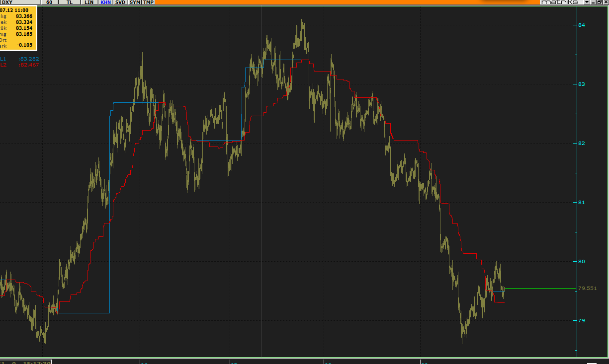Open the SYM symbol button
Image resolution: width=609 pixels, height=364 pixels.
click(x=135, y=2)
